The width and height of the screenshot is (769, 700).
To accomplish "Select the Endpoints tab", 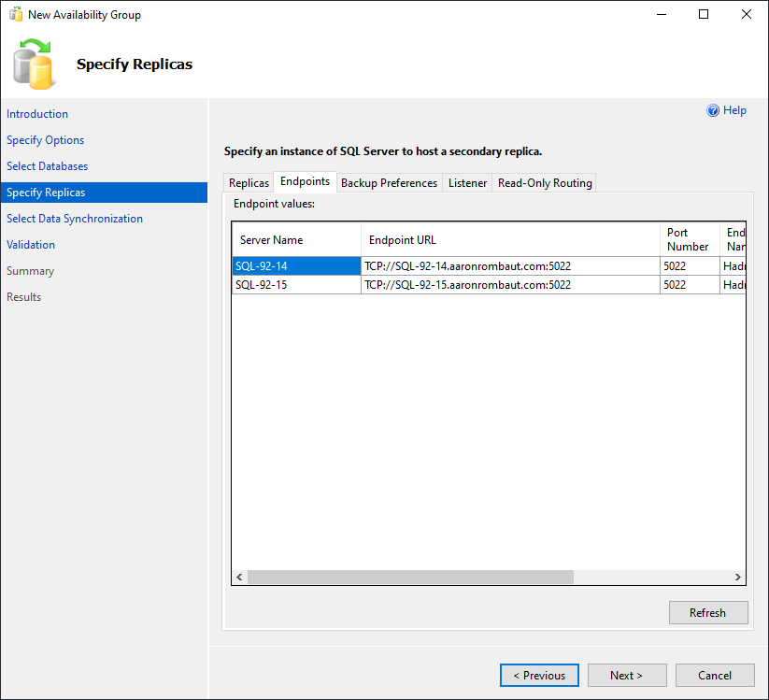I will tap(305, 181).
